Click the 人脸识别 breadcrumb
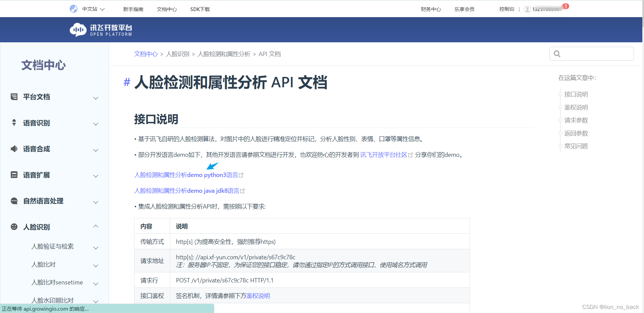This screenshot has width=644, height=313. pos(178,54)
